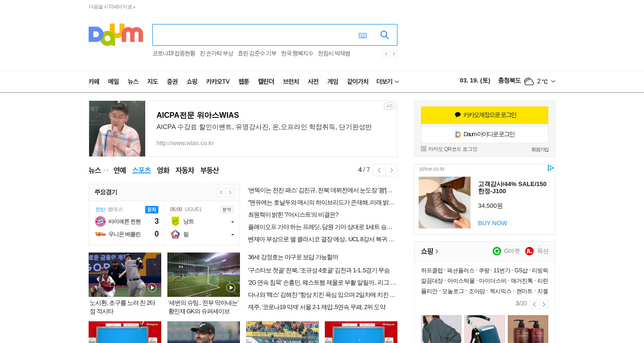This screenshot has height=343, width=644.
Task: Show next trending search keywords
Action: pyautogui.click(x=394, y=54)
